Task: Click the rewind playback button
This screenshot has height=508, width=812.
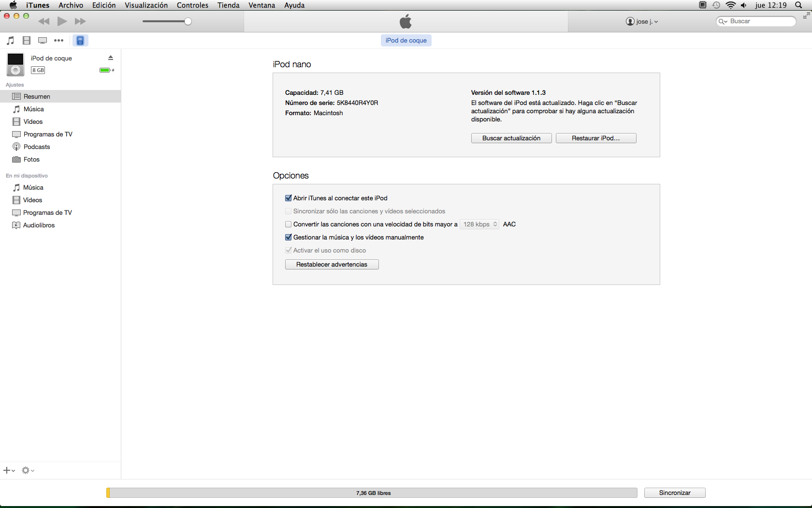Action: click(43, 21)
